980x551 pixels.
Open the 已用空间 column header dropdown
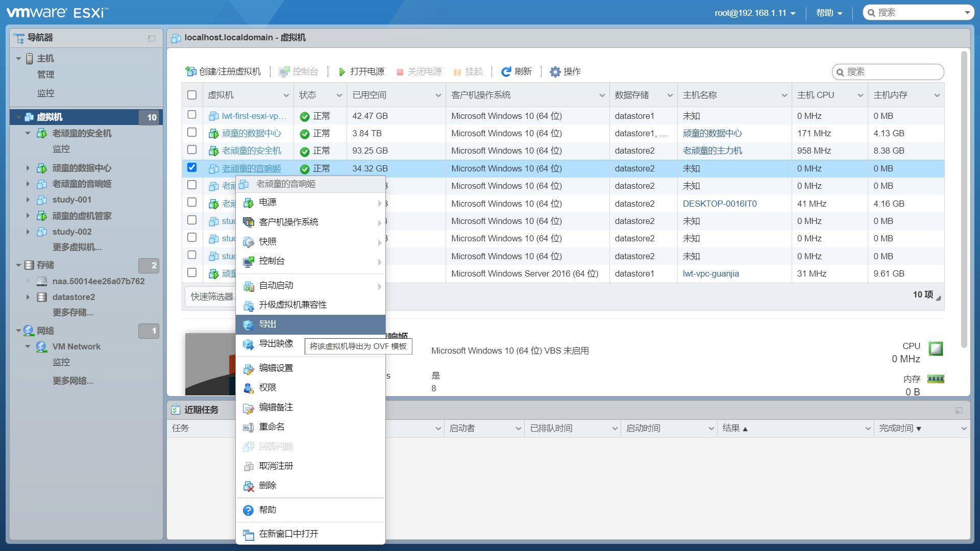(x=438, y=95)
